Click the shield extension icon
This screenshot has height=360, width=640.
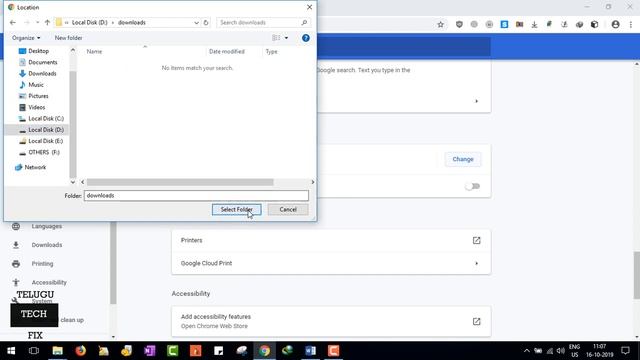459,24
